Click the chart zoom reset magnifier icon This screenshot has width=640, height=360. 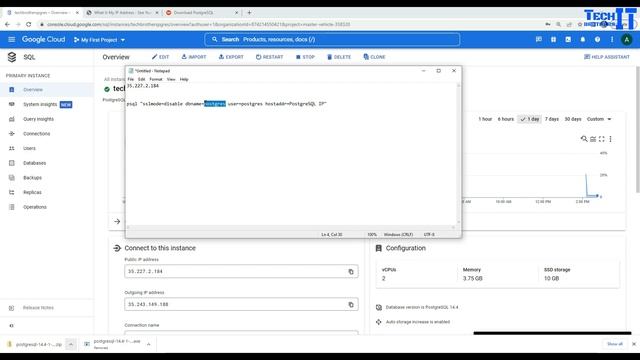point(584,139)
